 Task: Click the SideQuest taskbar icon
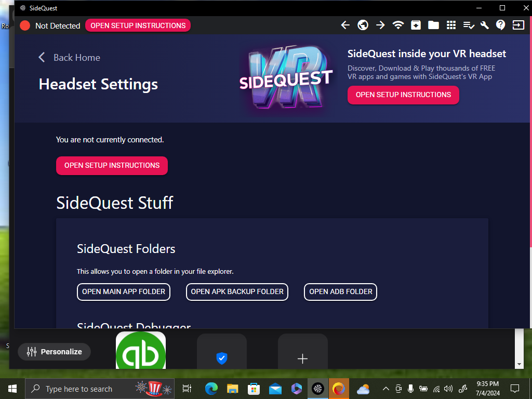[318, 389]
